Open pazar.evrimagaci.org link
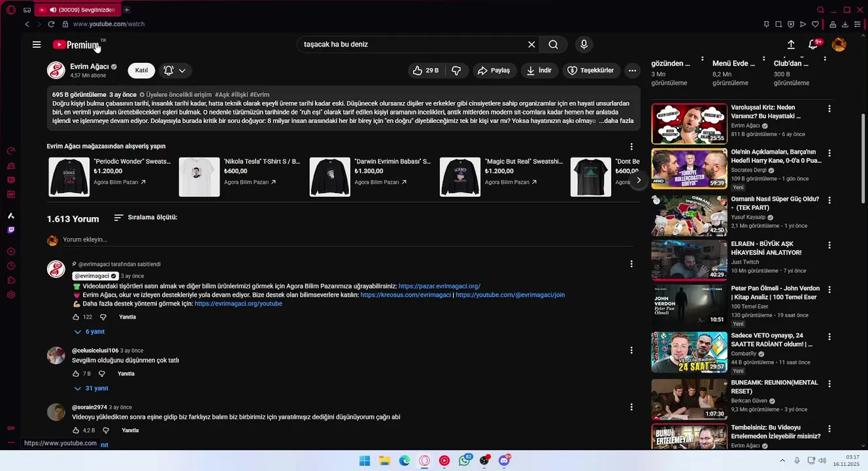 (x=439, y=287)
